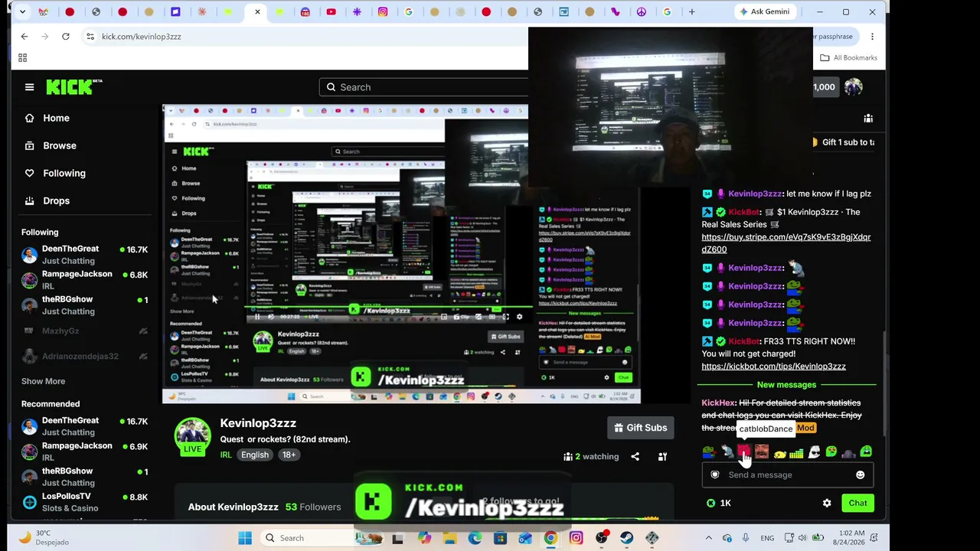Open offline channel MazhyGz
The height and width of the screenshot is (551, 980).
(x=84, y=331)
